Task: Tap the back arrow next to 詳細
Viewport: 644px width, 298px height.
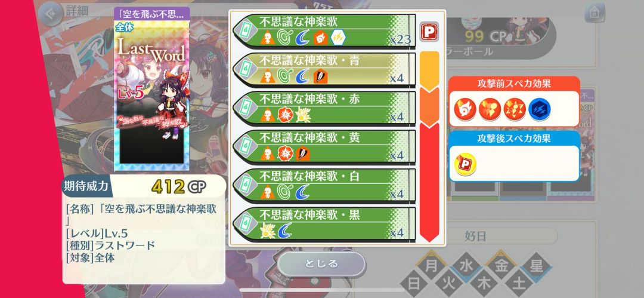Action: click(50, 11)
